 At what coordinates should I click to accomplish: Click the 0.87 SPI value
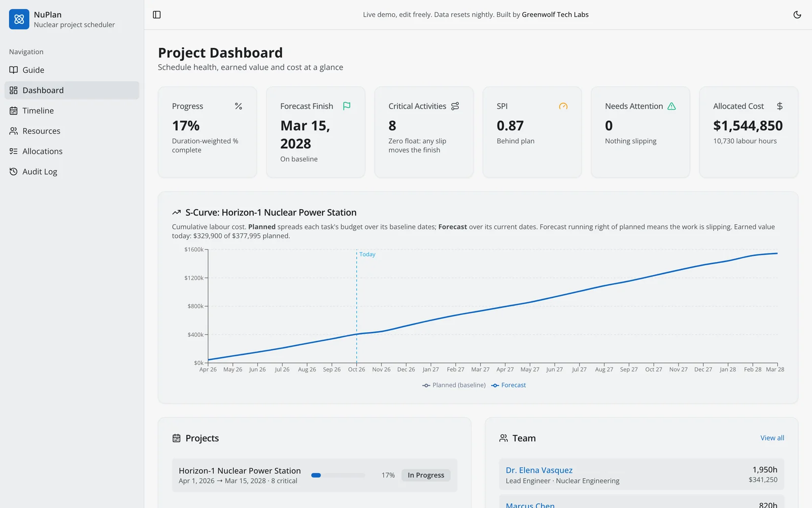[x=510, y=125]
